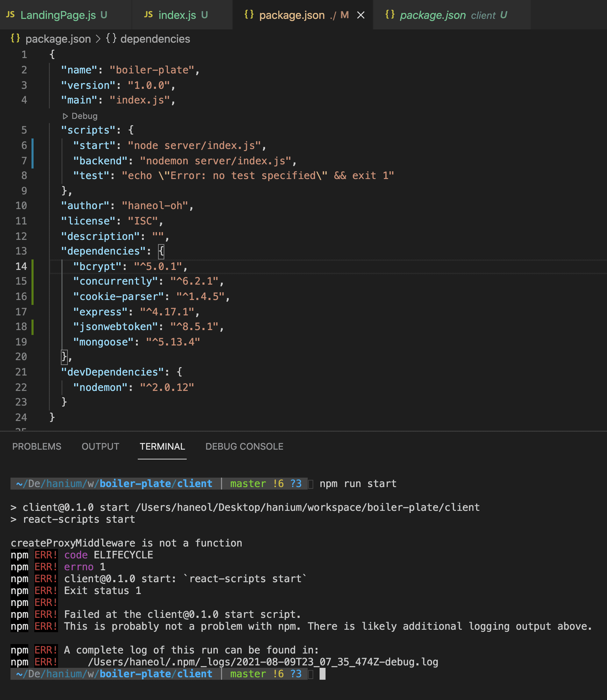Click the Debug play triangle icon

(65, 116)
